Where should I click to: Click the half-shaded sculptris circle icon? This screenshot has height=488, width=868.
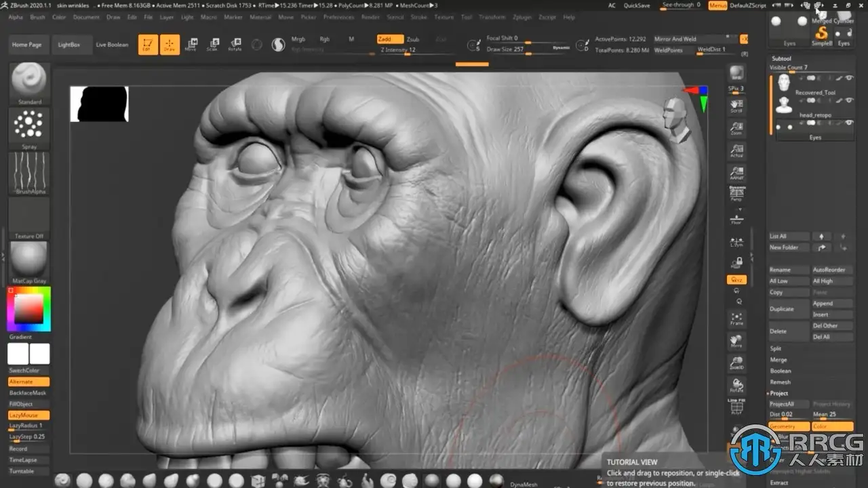coord(278,45)
